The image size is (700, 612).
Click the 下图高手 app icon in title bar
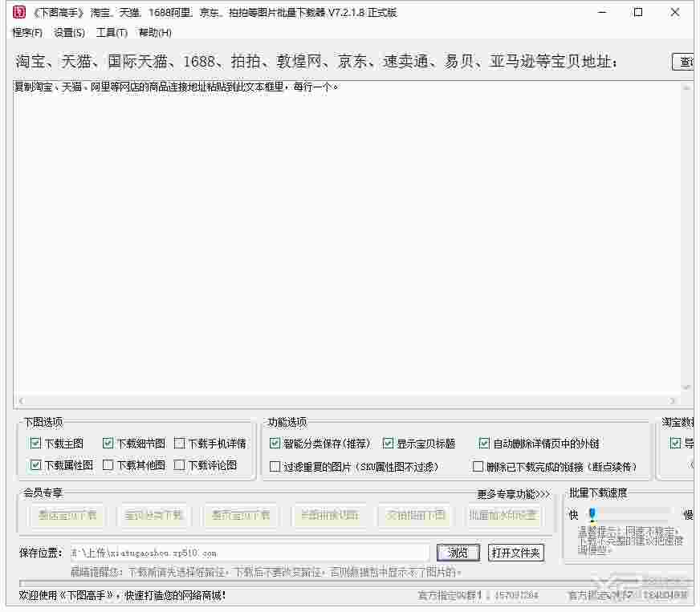click(18, 12)
